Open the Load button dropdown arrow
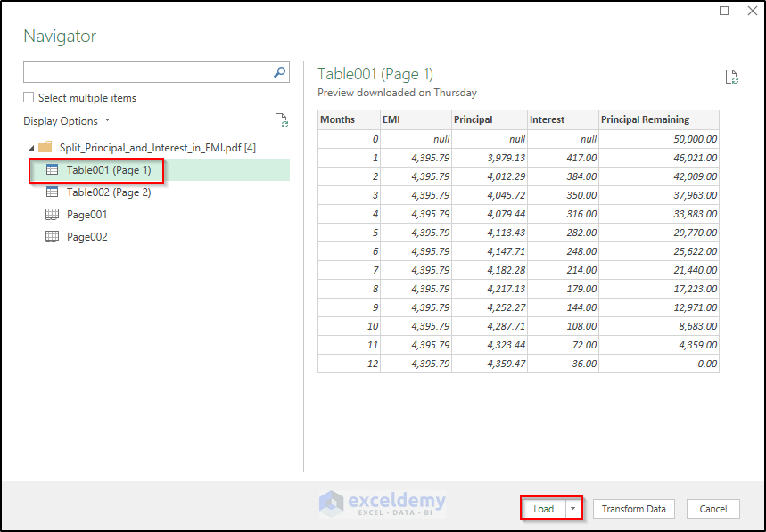 point(573,509)
